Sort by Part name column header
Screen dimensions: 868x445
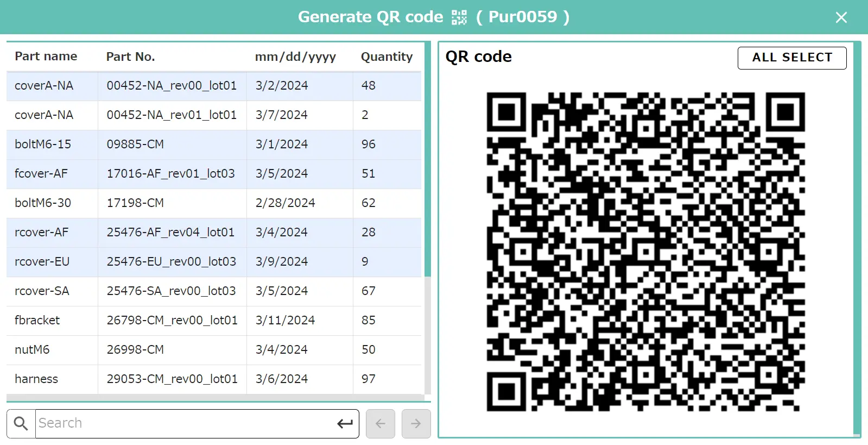pos(46,57)
